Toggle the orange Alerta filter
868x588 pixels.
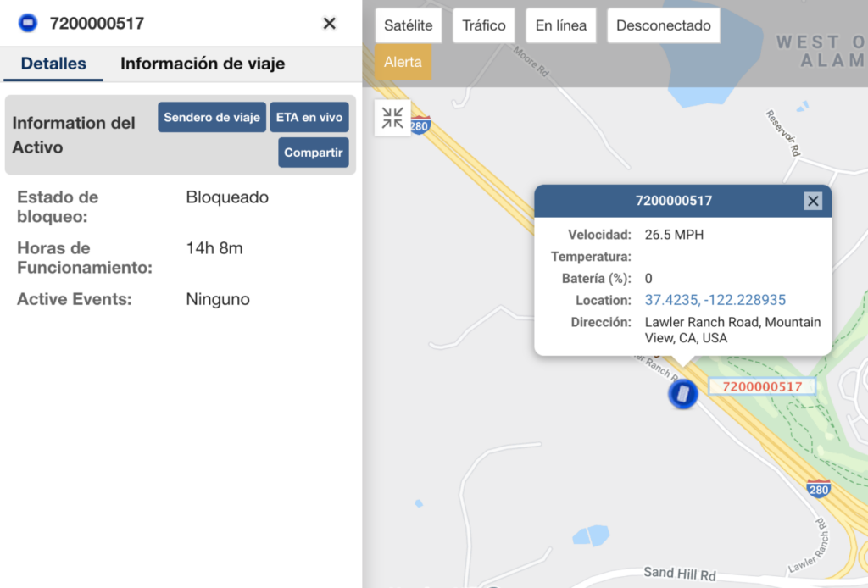point(403,63)
